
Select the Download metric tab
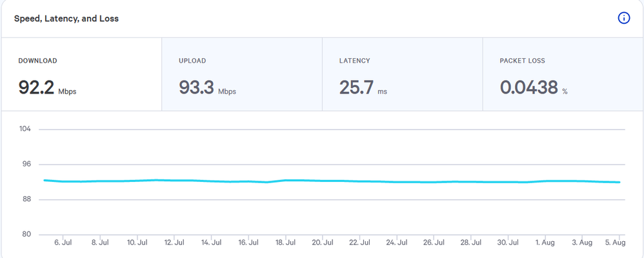(81, 74)
